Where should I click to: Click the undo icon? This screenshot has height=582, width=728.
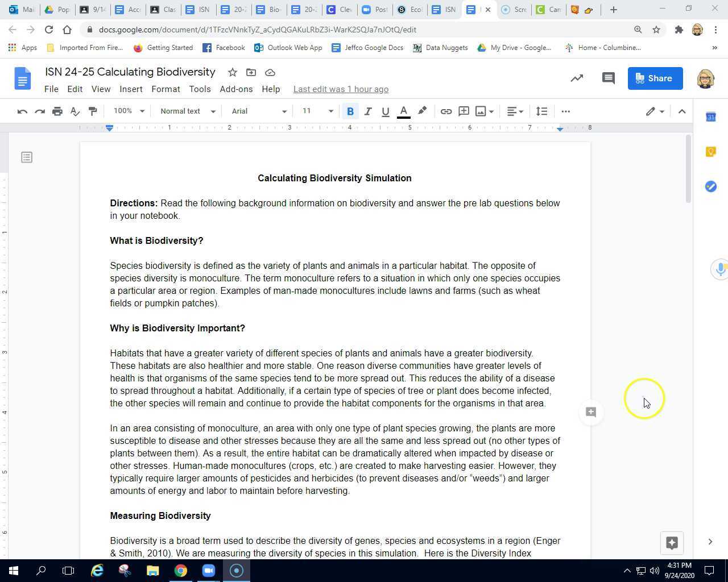pos(22,111)
